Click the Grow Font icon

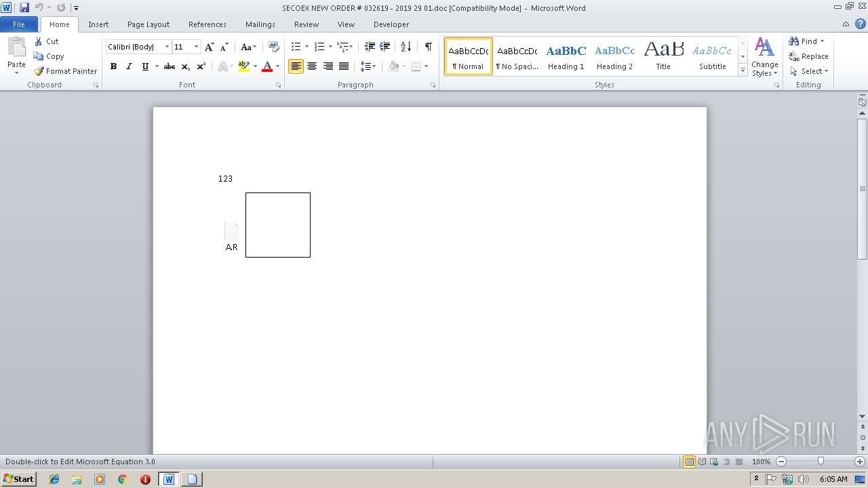tap(209, 47)
